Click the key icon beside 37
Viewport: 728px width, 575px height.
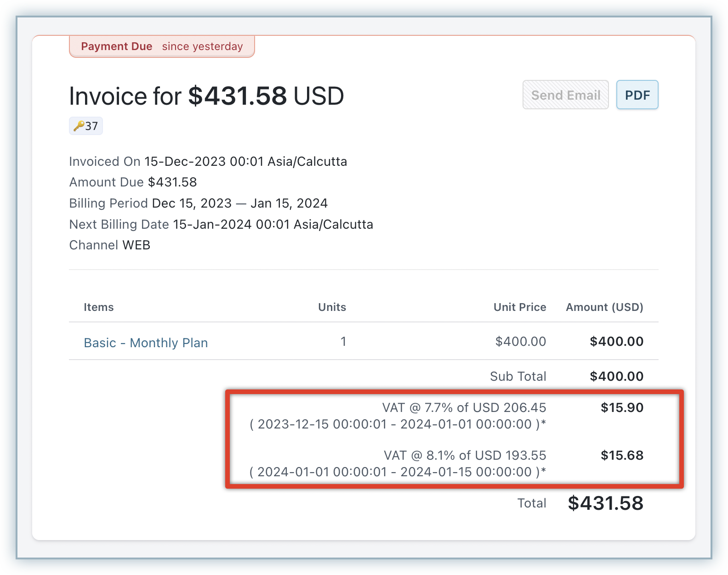coord(79,126)
